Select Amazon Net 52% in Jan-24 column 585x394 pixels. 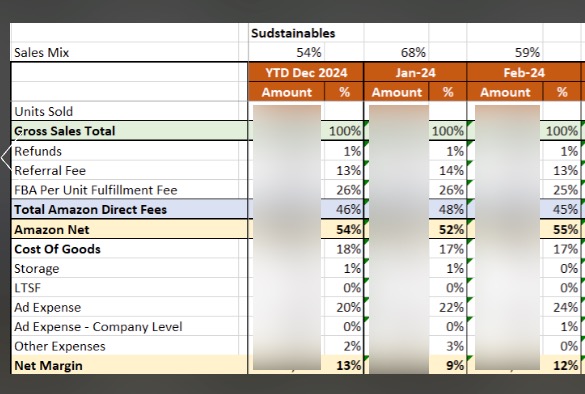tap(451, 229)
